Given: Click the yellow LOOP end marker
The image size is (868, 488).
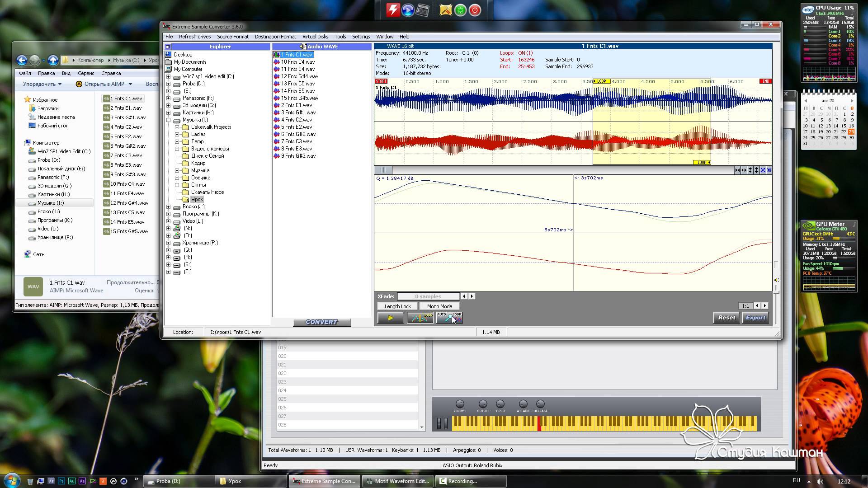Looking at the screenshot, I should 702,162.
